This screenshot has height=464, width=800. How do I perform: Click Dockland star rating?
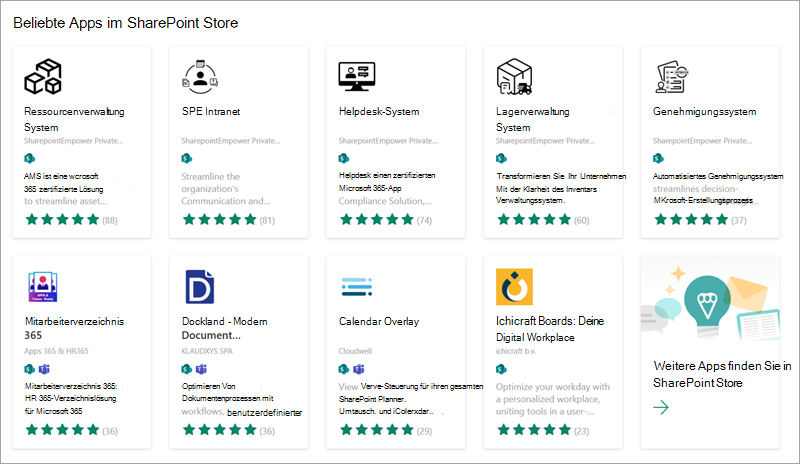tap(229, 430)
